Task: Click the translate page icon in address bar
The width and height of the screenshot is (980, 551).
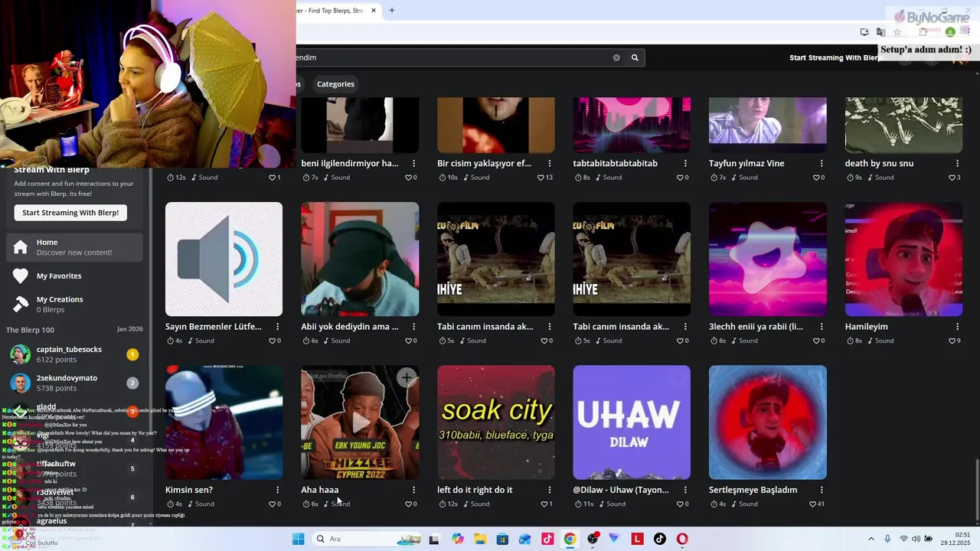Action: (x=881, y=32)
